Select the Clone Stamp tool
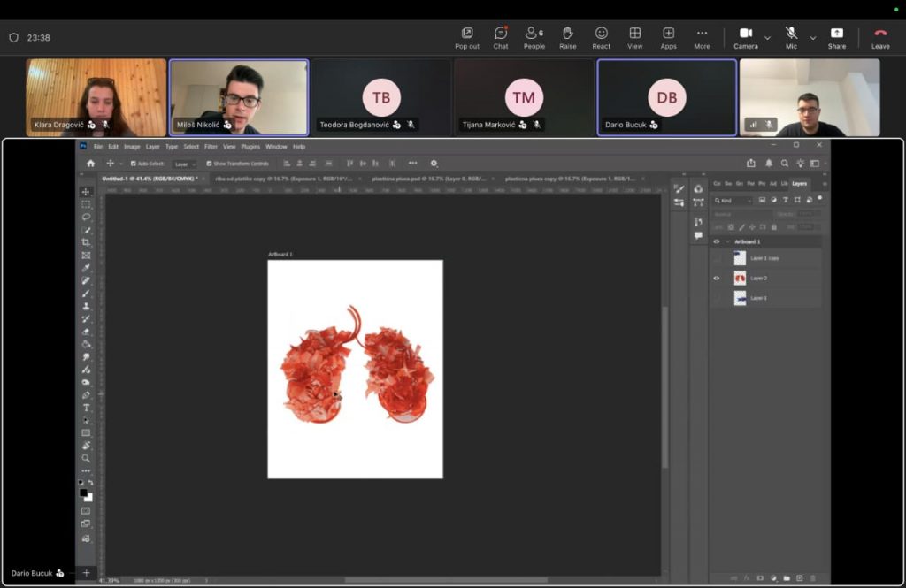 (86, 306)
